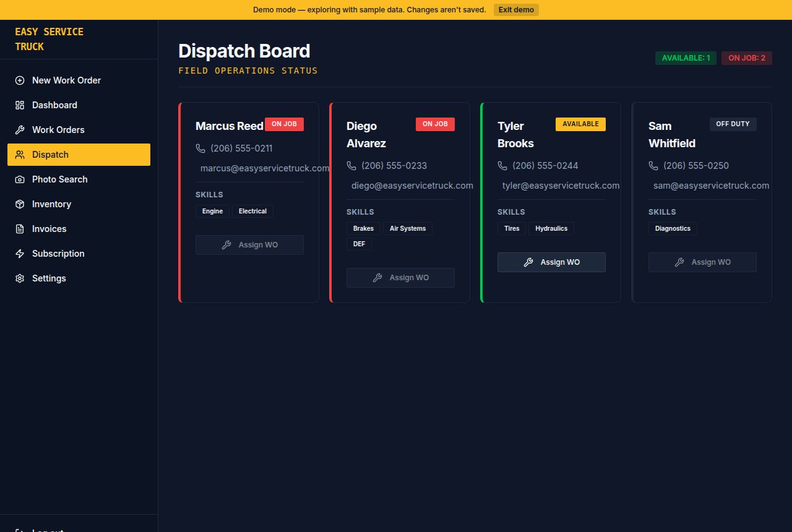Screen dimensions: 792x532
Task: Click the Inventory box icon
Action: pyautogui.click(x=20, y=204)
